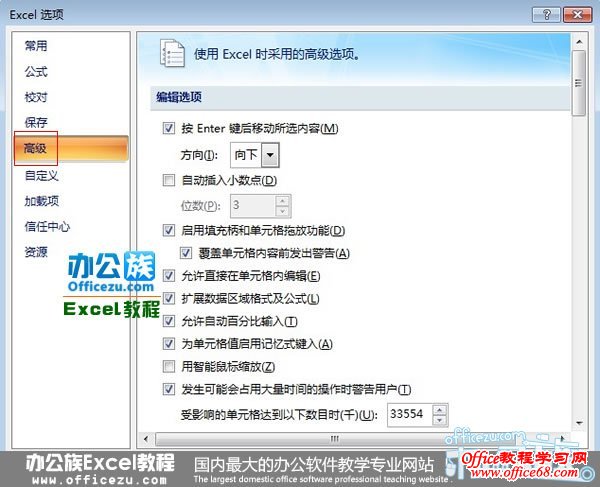Close the Excel 选项 dialog
This screenshot has height=487, width=600.
pos(578,15)
